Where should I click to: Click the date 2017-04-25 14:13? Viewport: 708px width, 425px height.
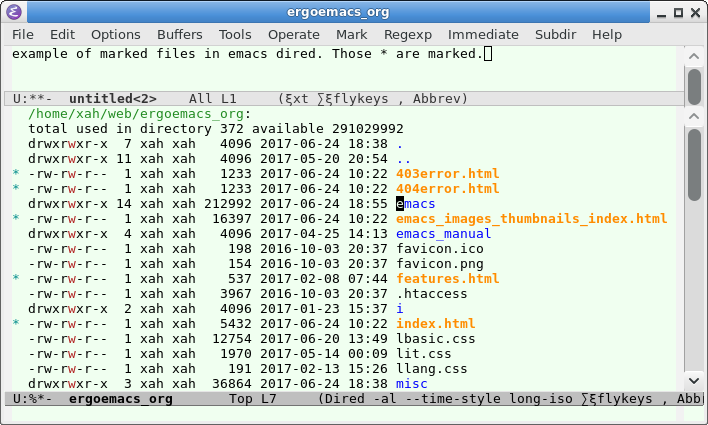[x=324, y=234]
